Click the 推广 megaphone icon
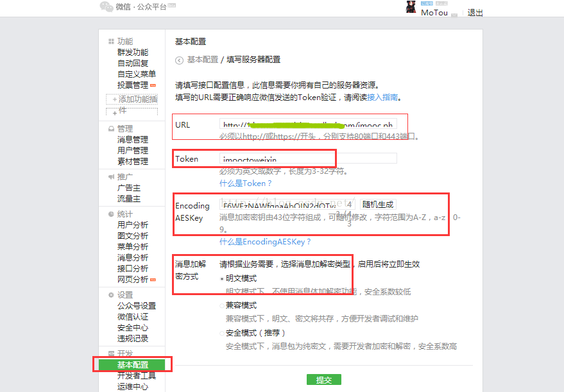564x392 pixels. (x=111, y=177)
